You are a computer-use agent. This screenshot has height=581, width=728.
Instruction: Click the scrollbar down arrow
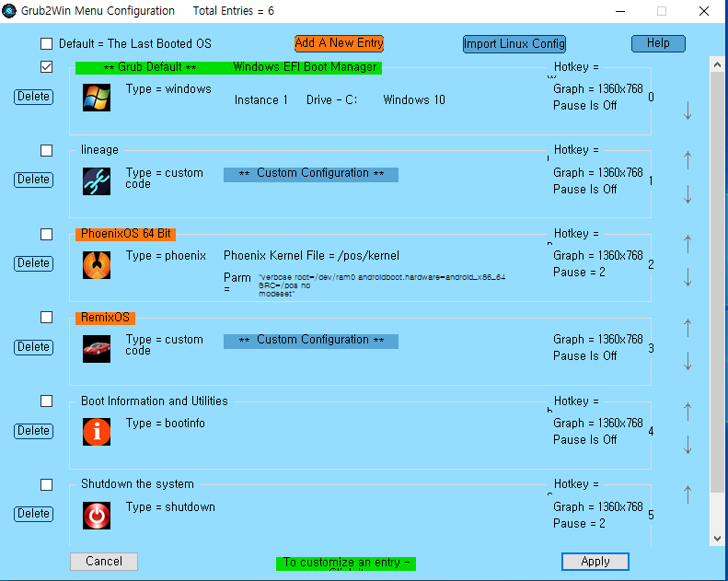[717, 539]
